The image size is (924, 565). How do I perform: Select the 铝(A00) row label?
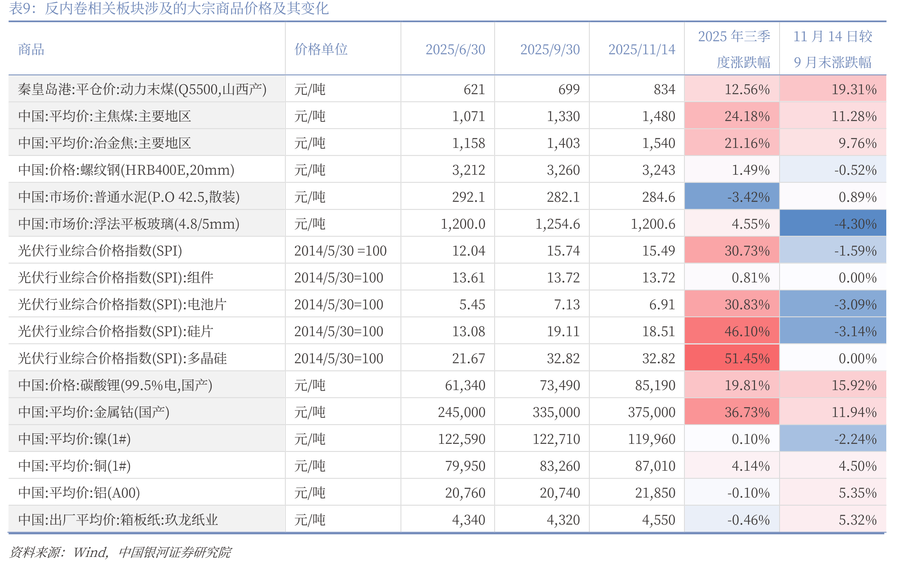pyautogui.click(x=79, y=492)
